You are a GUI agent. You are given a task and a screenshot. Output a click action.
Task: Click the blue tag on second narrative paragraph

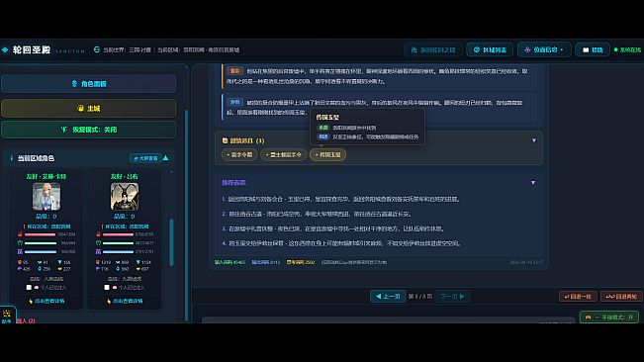[234, 102]
